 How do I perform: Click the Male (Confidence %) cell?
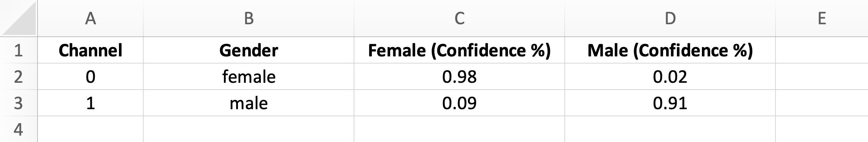pyautogui.click(x=670, y=50)
